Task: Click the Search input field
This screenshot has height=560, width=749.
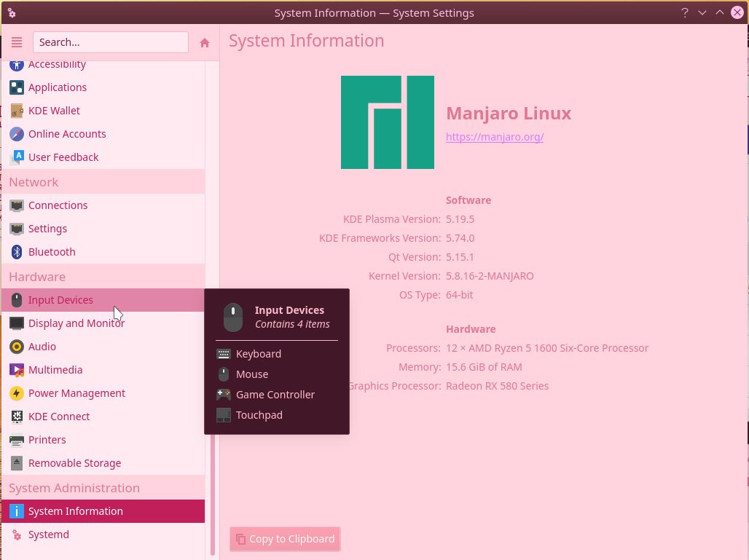Action: (x=111, y=42)
